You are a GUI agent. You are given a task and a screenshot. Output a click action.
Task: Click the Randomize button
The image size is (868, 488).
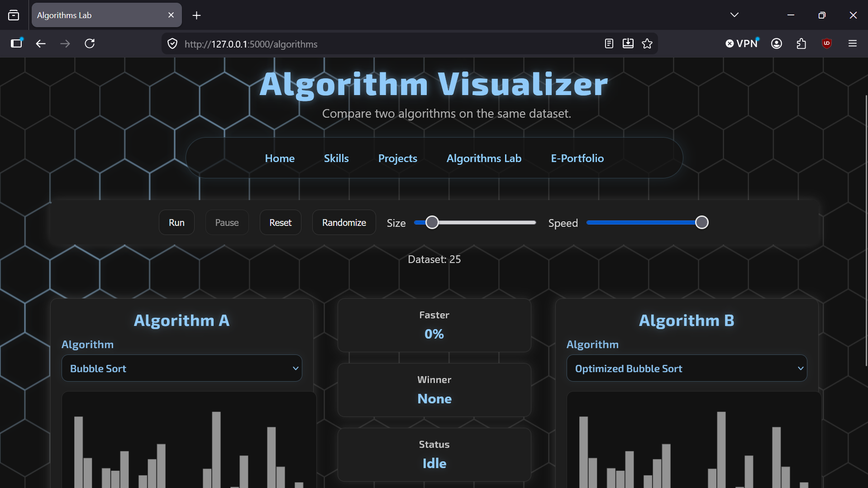tap(344, 223)
